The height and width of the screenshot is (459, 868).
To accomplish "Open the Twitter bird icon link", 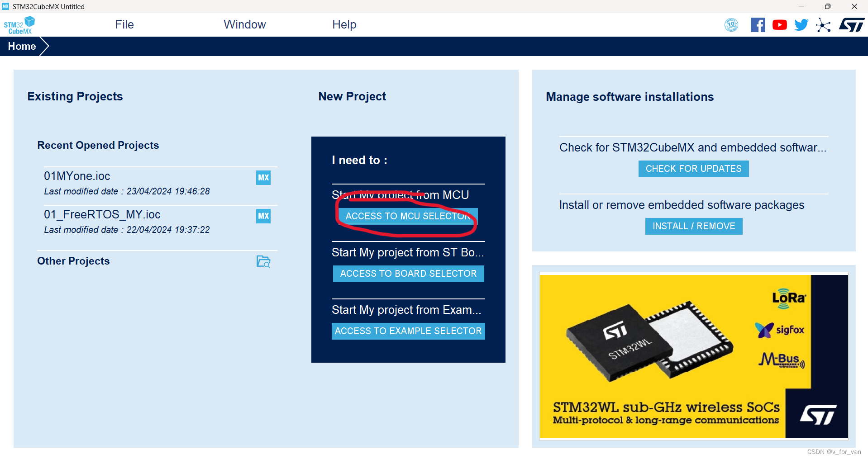I will [x=801, y=25].
